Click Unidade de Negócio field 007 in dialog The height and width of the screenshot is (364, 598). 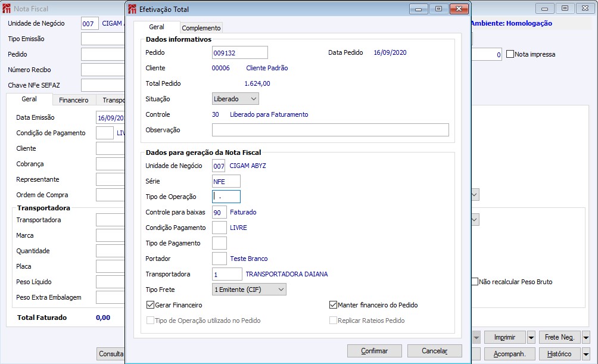pos(219,166)
